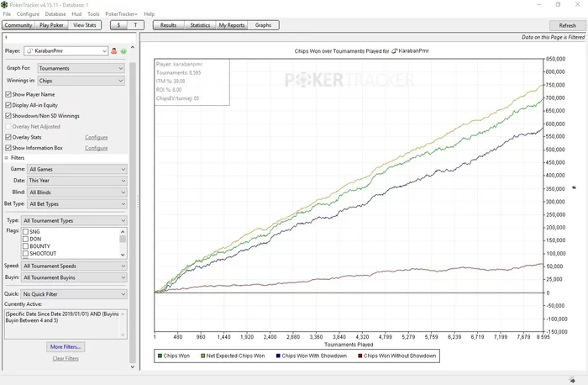The image size is (588, 385).
Task: Click the Flags list scroll down arrow
Action: (x=123, y=255)
